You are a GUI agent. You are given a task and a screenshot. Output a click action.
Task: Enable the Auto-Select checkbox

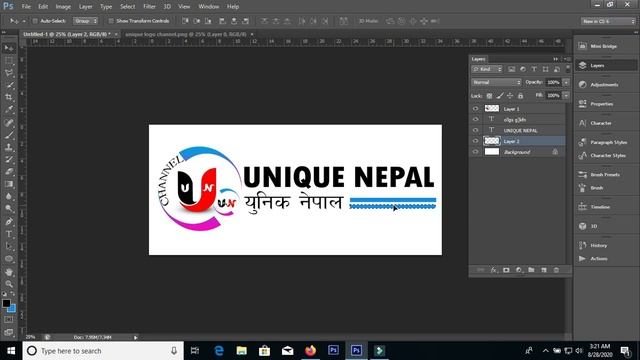point(35,21)
